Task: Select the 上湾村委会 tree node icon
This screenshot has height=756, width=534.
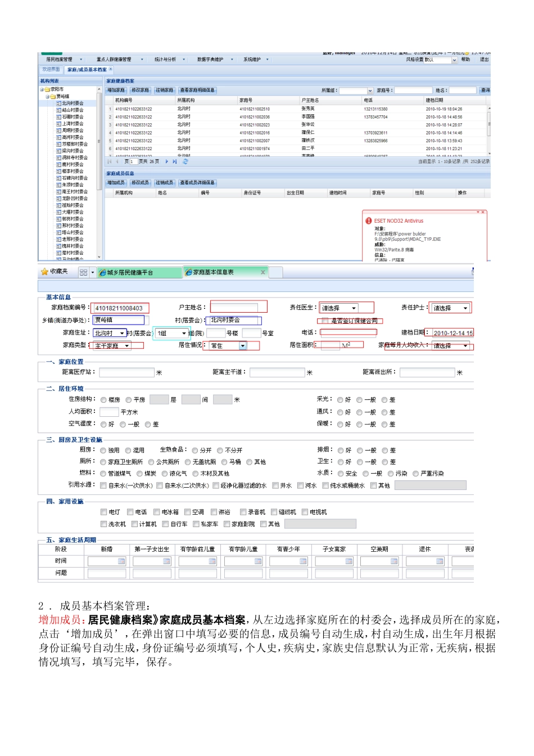Action: coord(58,124)
